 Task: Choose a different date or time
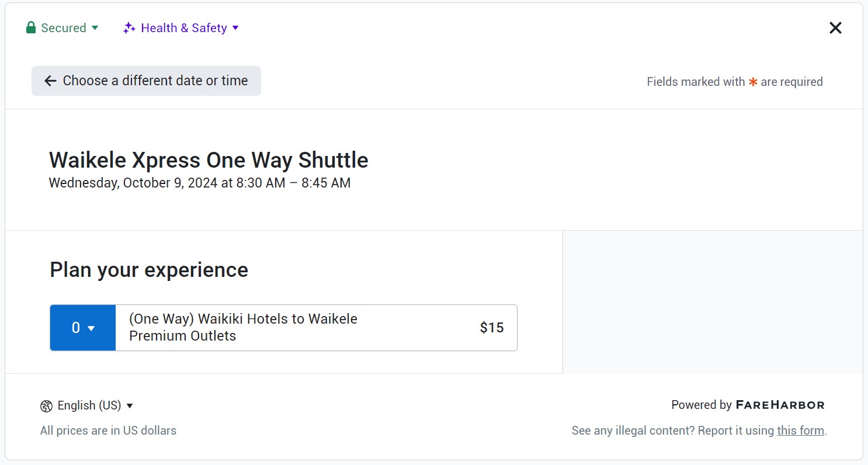pyautogui.click(x=155, y=81)
